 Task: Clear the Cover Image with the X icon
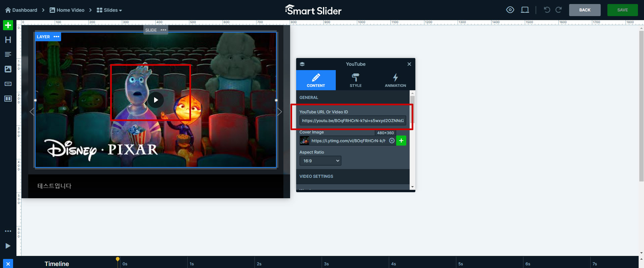(392, 141)
